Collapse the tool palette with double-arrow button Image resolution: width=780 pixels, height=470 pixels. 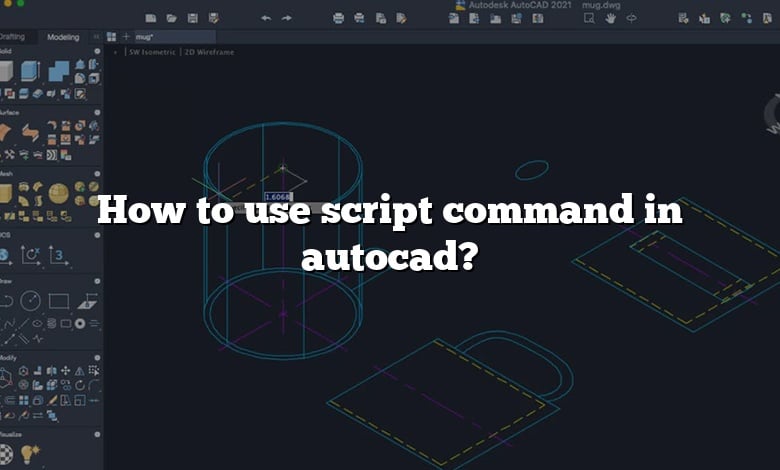[x=96, y=37]
